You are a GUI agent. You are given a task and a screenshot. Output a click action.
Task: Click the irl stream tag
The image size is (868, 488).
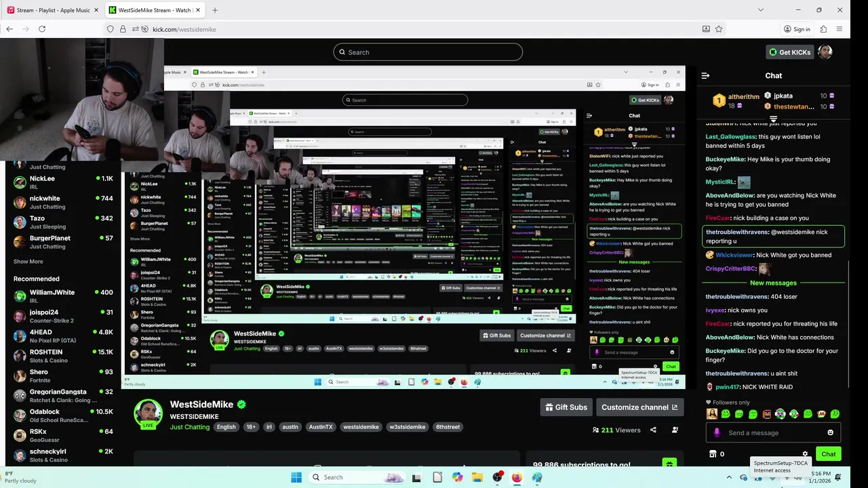tap(269, 427)
